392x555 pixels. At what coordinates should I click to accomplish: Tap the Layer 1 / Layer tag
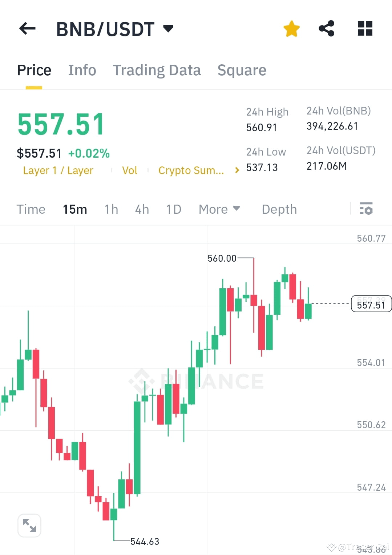(58, 170)
